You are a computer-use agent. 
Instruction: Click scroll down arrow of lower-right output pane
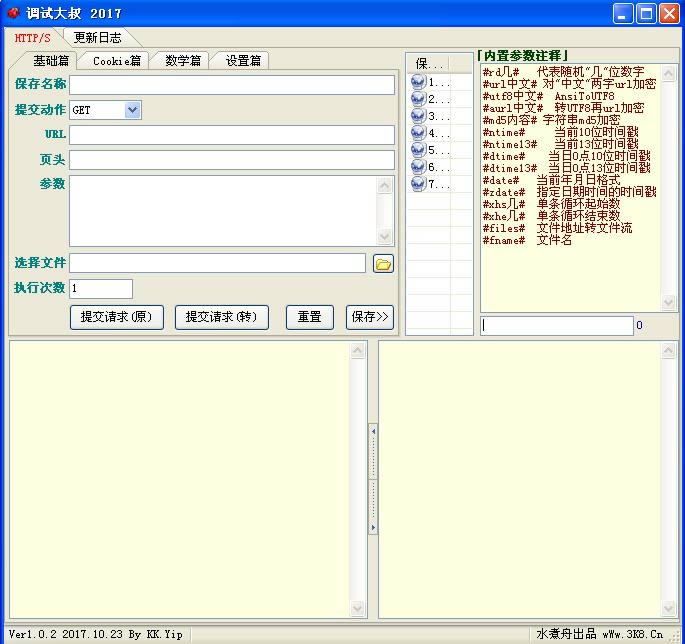[x=668, y=608]
